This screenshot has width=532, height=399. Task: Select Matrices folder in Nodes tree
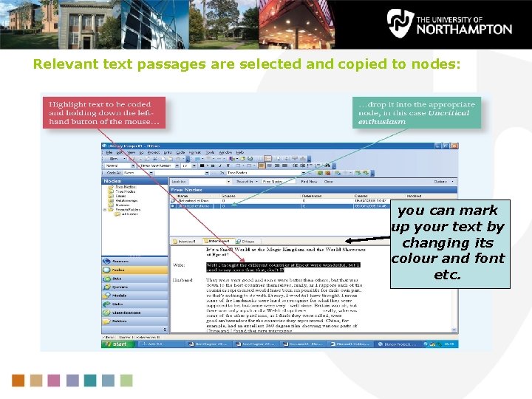pos(119,205)
